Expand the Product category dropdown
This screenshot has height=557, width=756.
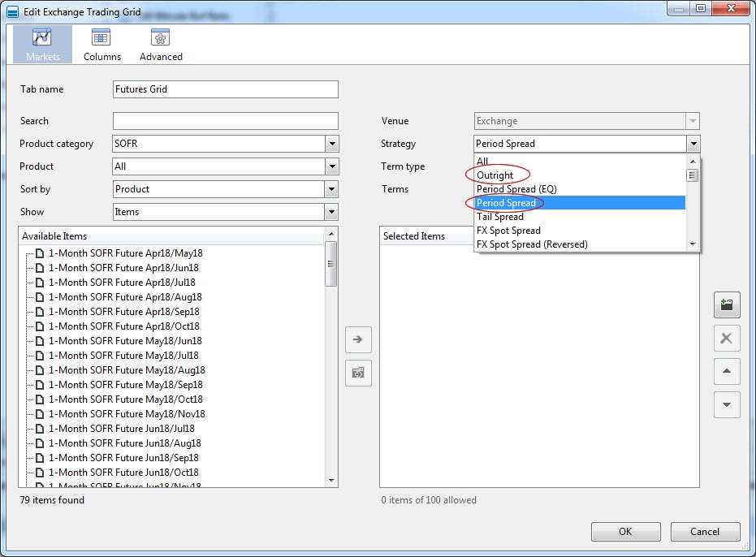click(331, 144)
